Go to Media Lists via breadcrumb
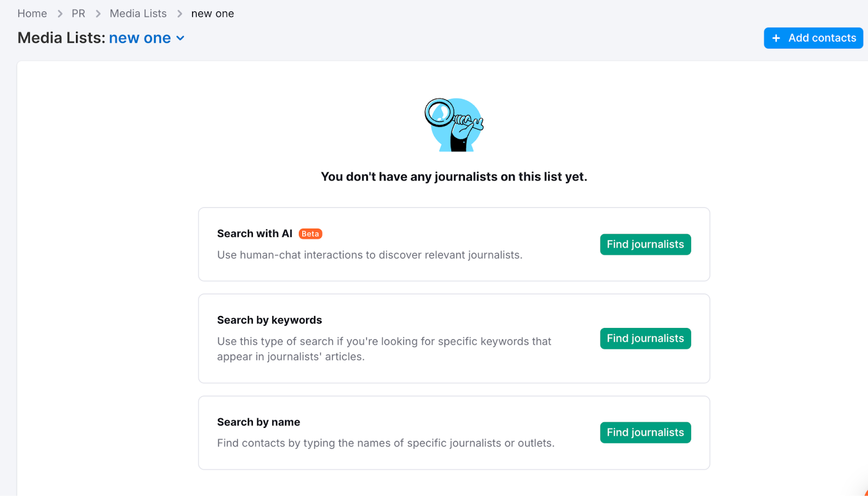868x496 pixels. click(138, 13)
